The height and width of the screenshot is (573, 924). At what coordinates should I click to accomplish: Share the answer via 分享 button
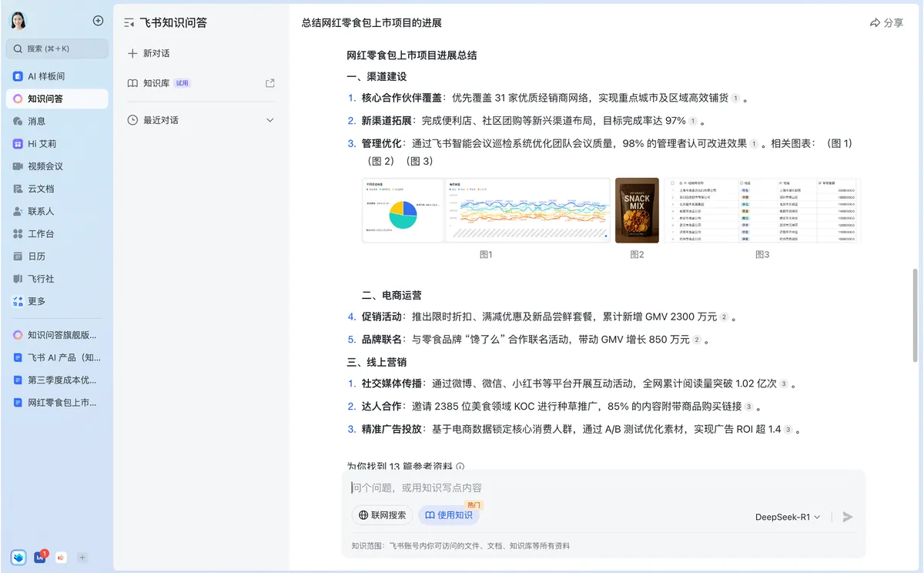[885, 23]
